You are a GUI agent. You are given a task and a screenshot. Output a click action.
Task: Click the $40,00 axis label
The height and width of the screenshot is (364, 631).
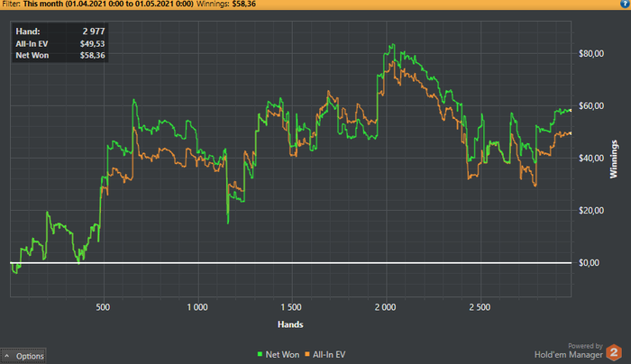(x=591, y=159)
